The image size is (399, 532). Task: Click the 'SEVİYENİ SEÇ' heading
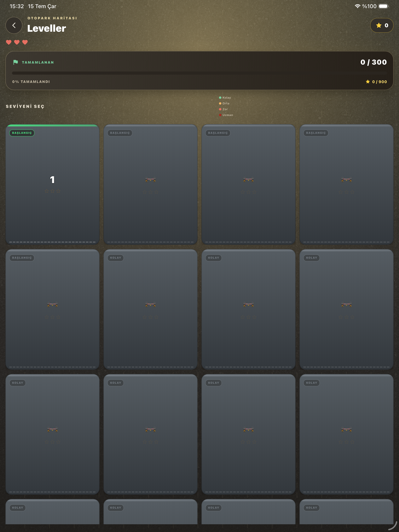(x=25, y=106)
